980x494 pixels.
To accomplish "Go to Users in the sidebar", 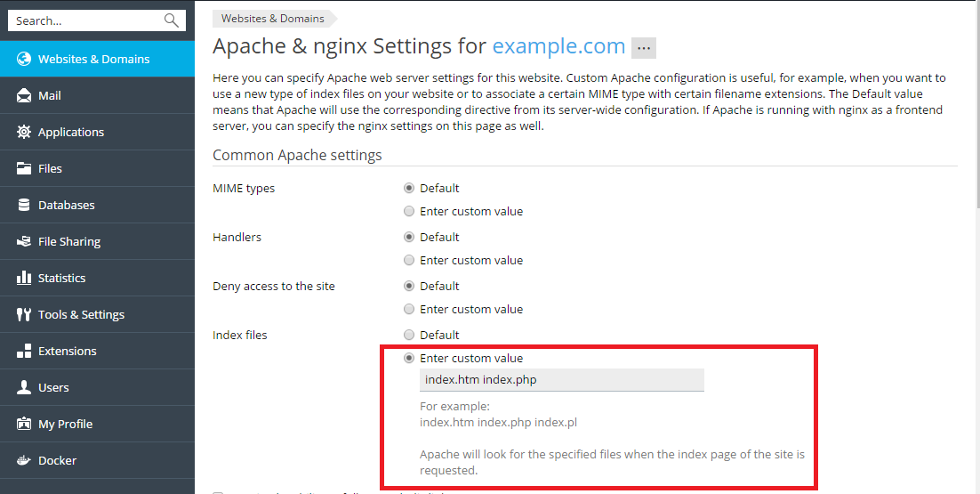I will (x=53, y=387).
